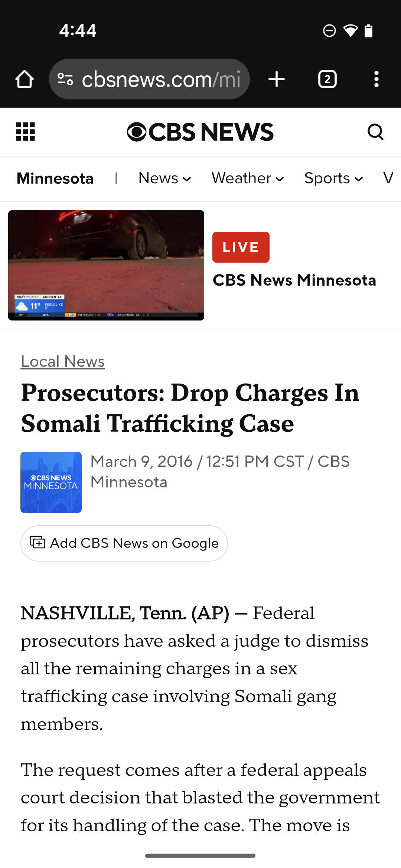Expand the Sports dropdown
Viewport: 401px width, 868px height.
(333, 178)
